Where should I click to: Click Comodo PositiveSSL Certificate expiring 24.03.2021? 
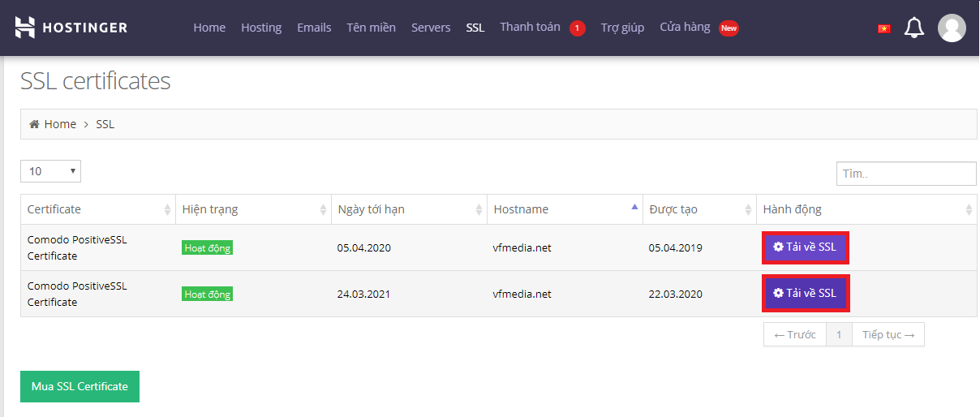[x=77, y=294]
